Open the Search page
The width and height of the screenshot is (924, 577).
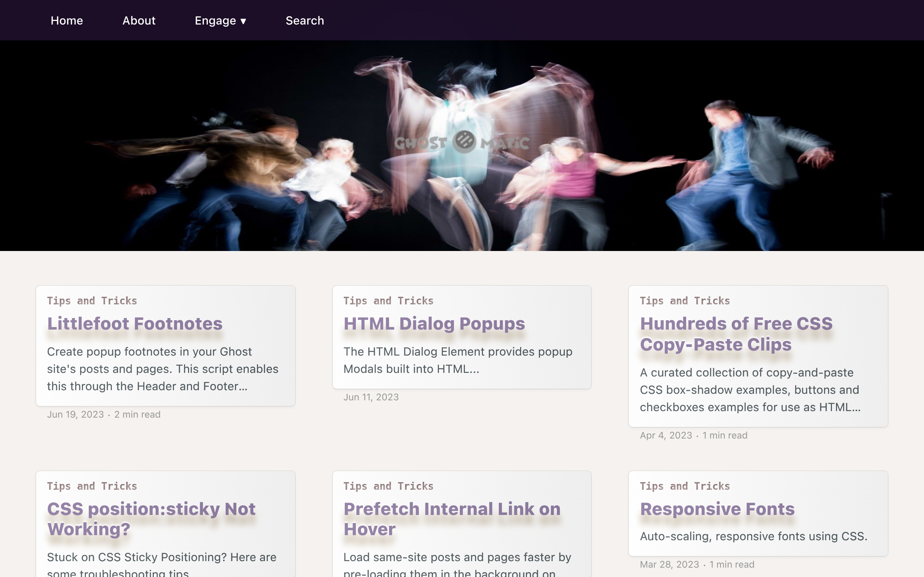click(305, 21)
